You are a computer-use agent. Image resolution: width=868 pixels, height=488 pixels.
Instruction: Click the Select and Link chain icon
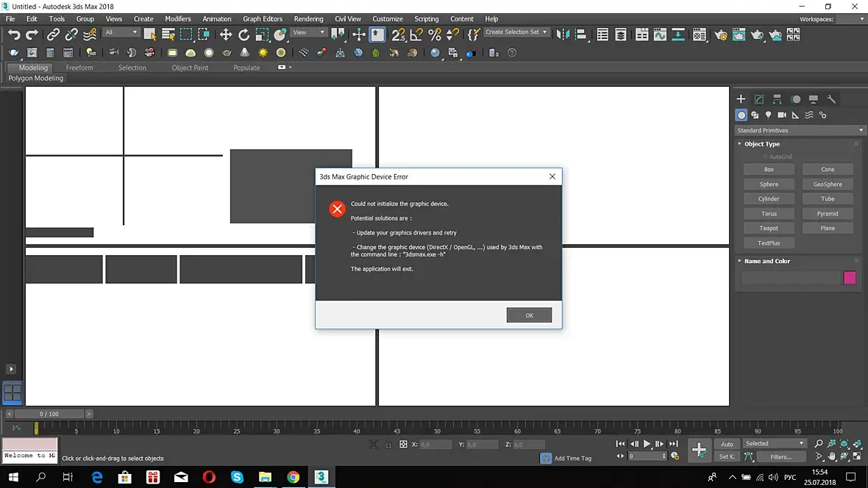[53, 35]
